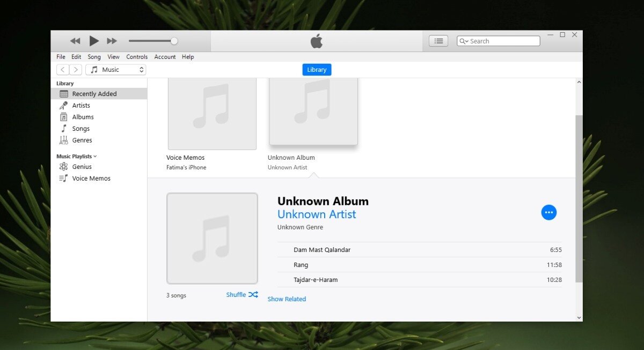Click Show Related below the album
Viewport: 644px width, 350px height.
[287, 299]
